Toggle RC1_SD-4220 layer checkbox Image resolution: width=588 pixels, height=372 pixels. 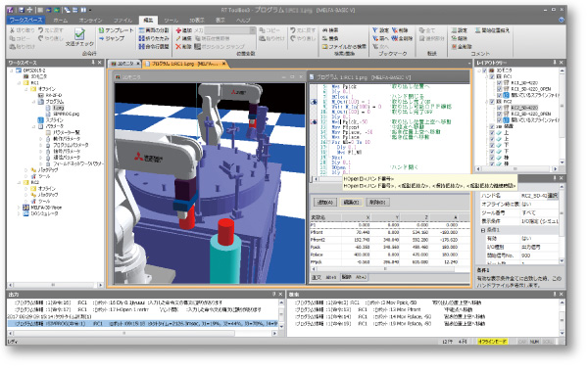(499, 83)
